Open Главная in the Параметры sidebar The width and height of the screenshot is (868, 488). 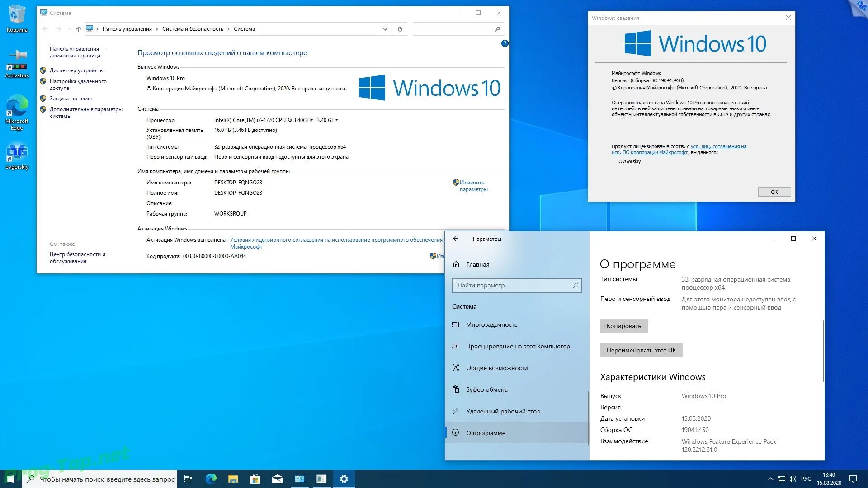point(477,264)
